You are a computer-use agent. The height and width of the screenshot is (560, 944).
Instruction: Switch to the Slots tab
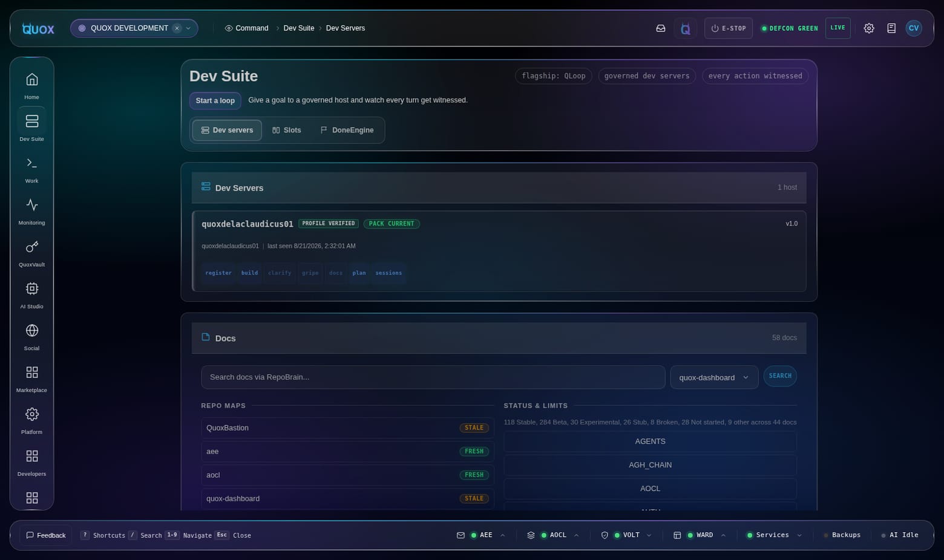click(286, 130)
